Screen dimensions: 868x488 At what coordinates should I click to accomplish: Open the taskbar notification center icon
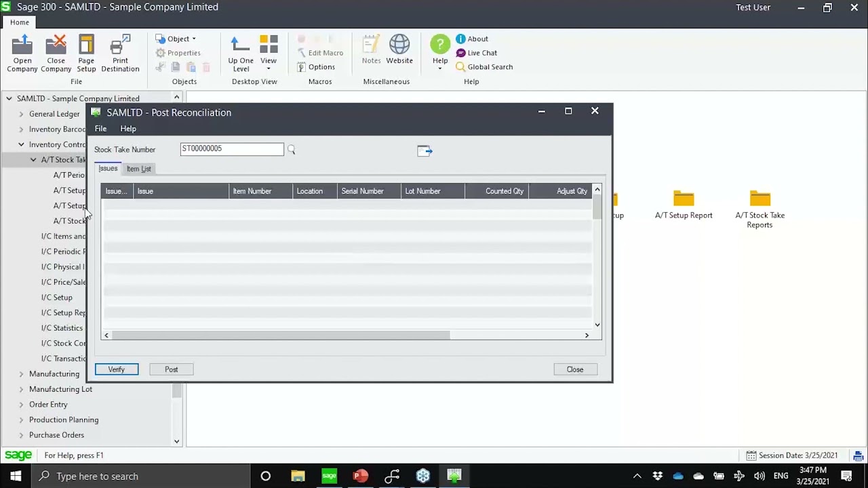(846, 476)
